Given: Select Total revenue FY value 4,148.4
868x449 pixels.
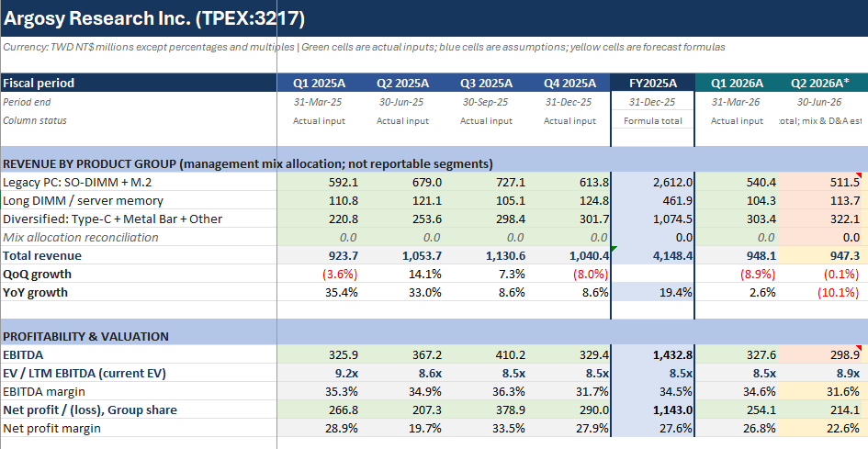Looking at the screenshot, I should tap(653, 255).
